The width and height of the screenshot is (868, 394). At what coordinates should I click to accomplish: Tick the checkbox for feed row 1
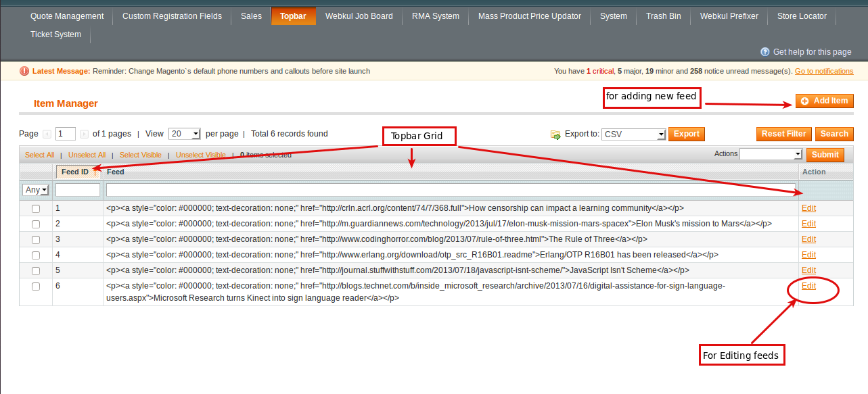click(36, 209)
